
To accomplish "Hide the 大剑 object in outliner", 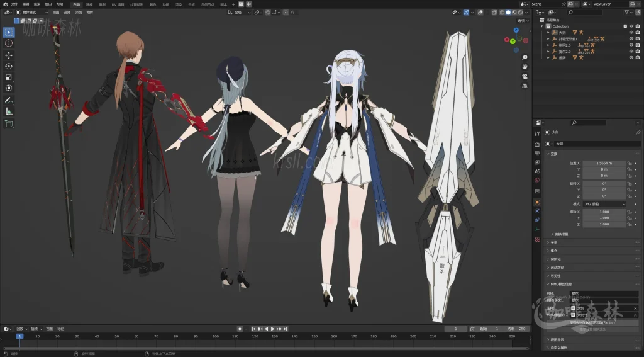I will [x=631, y=33].
